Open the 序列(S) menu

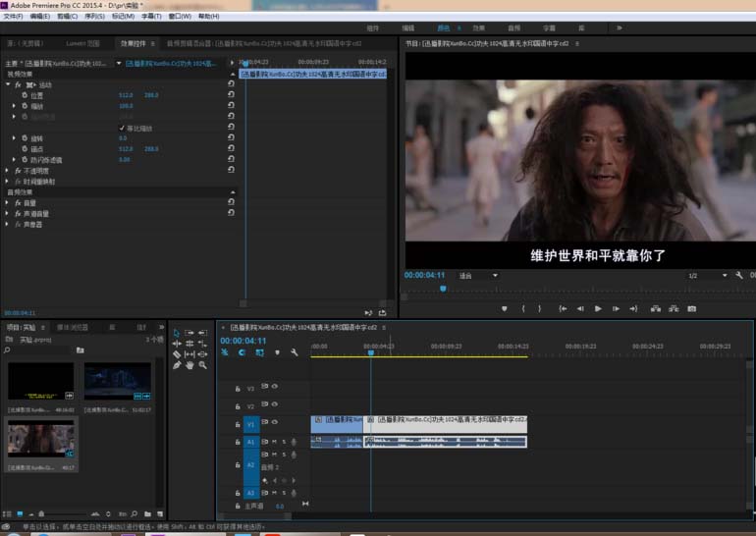(x=96, y=17)
